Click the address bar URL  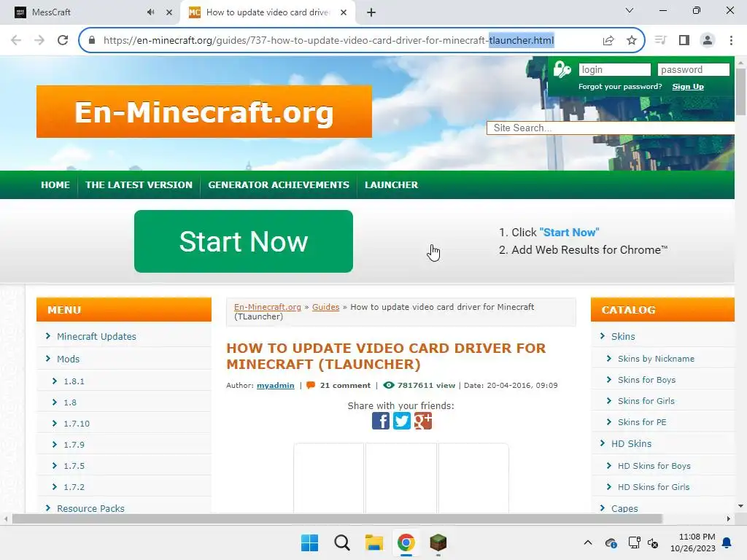[328, 40]
